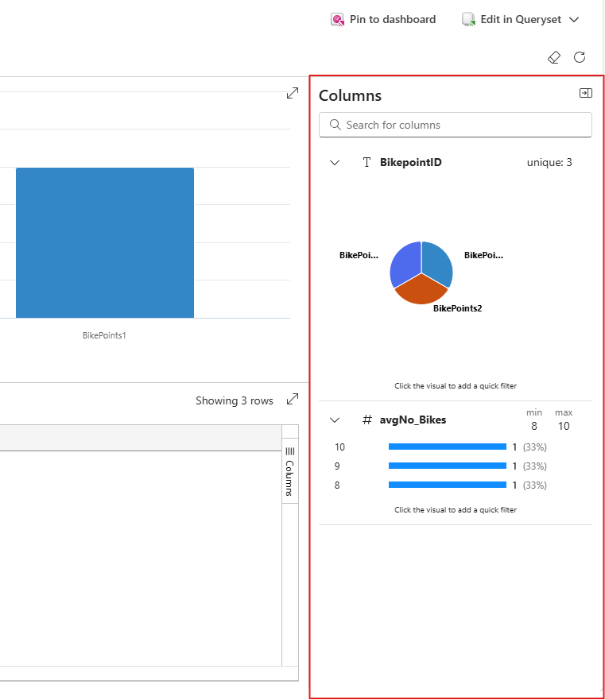Viewport: 605px width, 700px height.
Task: Click the BikepointID column name
Action: coord(411,163)
